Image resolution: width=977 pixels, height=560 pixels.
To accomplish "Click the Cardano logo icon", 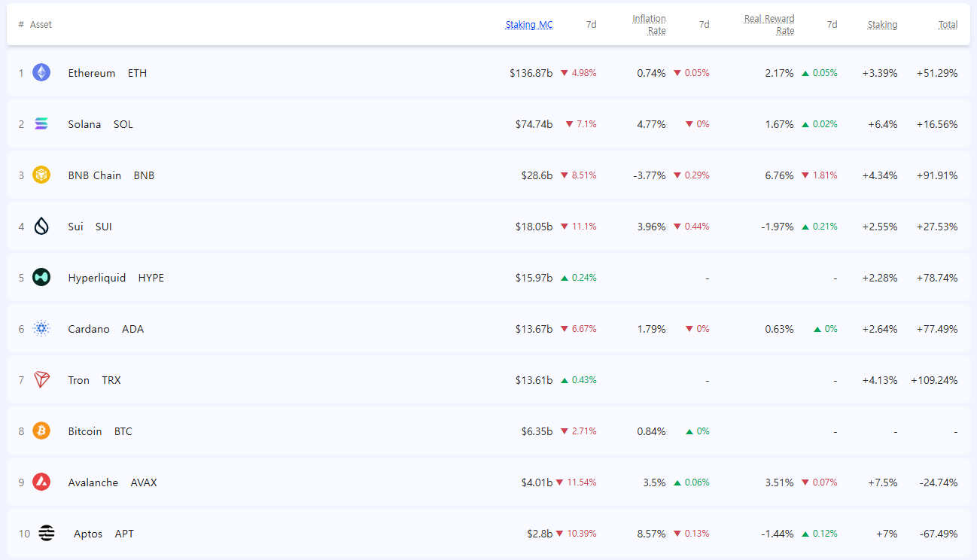I will click(41, 329).
